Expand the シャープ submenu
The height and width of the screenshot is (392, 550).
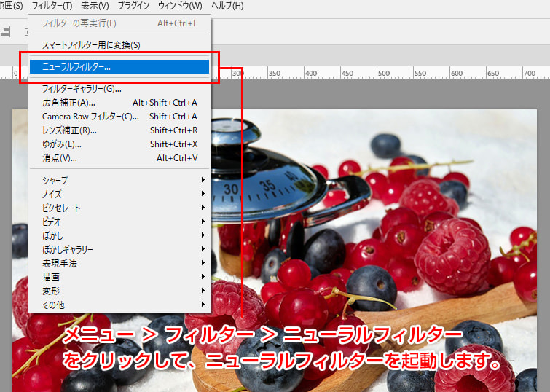[119, 180]
